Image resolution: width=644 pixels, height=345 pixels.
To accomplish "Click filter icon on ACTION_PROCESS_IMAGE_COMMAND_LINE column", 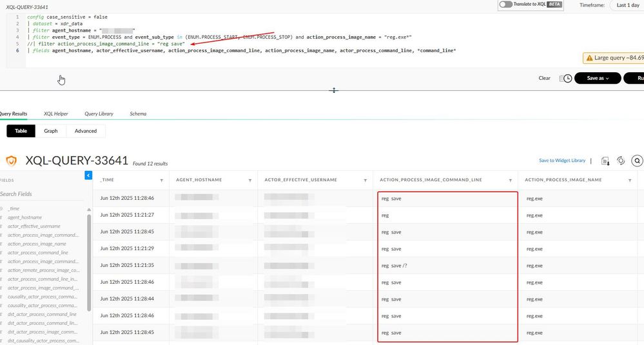I will 510,181.
